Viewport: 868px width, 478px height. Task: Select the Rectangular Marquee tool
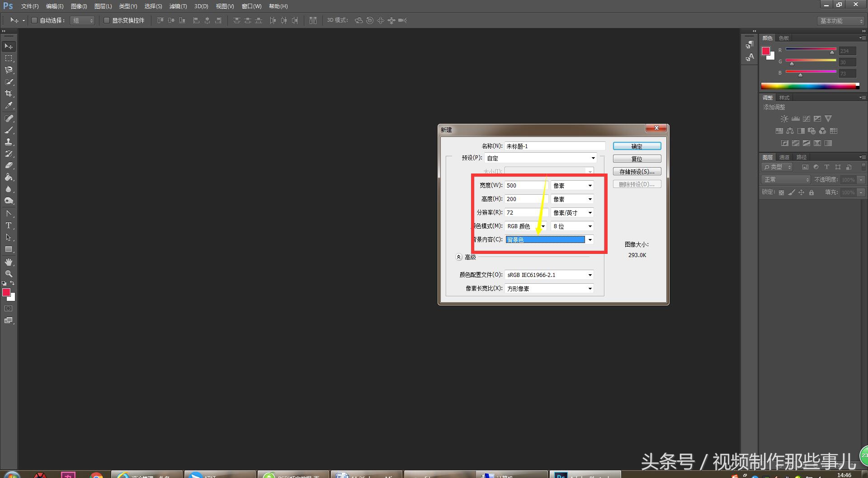point(9,58)
